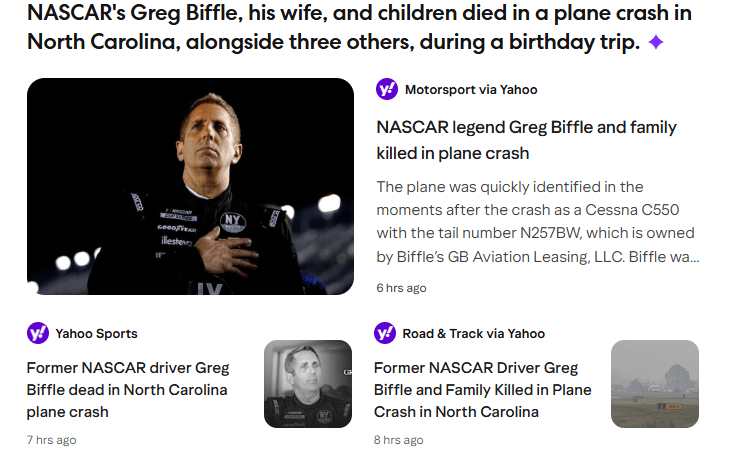731x461 pixels.
Task: Click 'Motorsport via Yahoo' source label
Action: [471, 90]
